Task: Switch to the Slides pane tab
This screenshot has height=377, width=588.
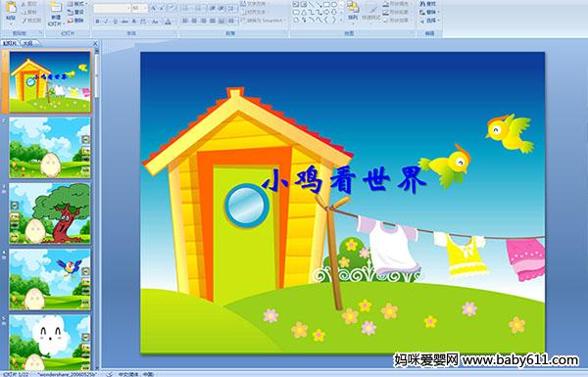Action: [x=10, y=43]
